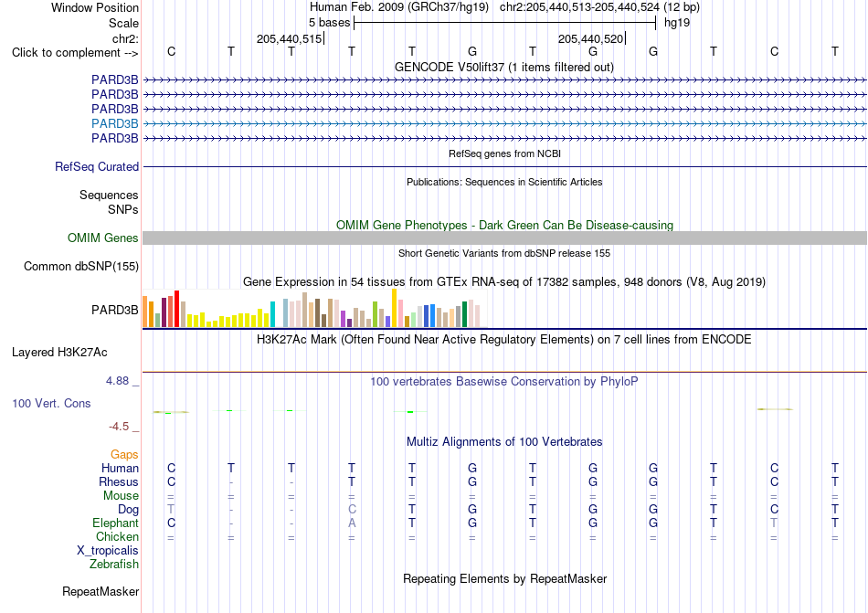Click the OMIM Genes track label

point(102,238)
